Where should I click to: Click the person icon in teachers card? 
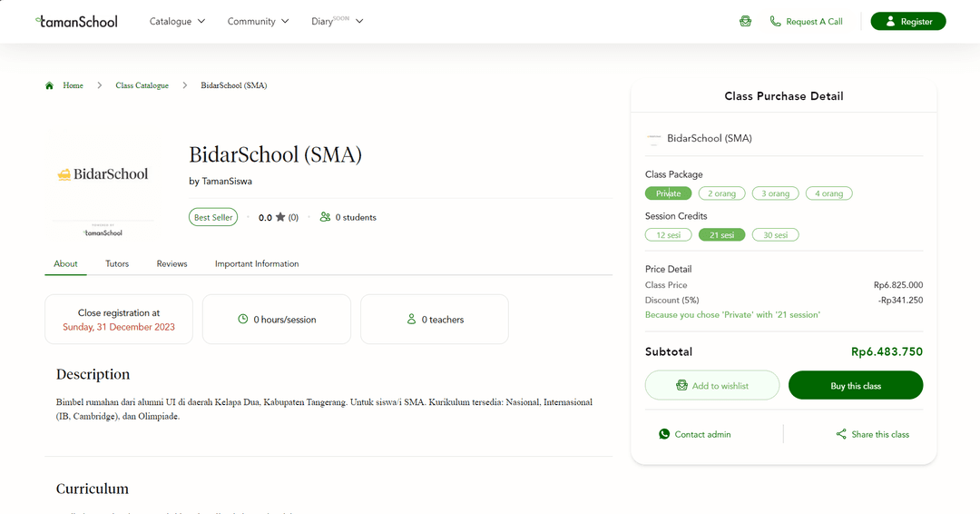click(411, 319)
